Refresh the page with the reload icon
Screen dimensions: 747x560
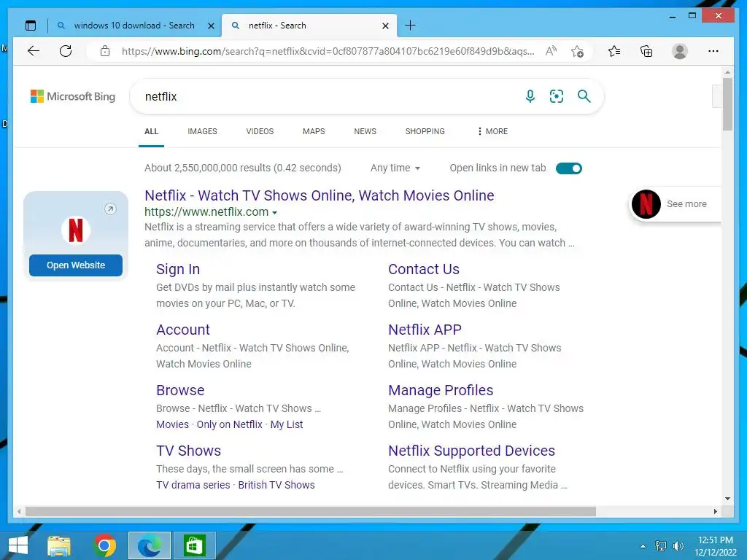tap(66, 51)
